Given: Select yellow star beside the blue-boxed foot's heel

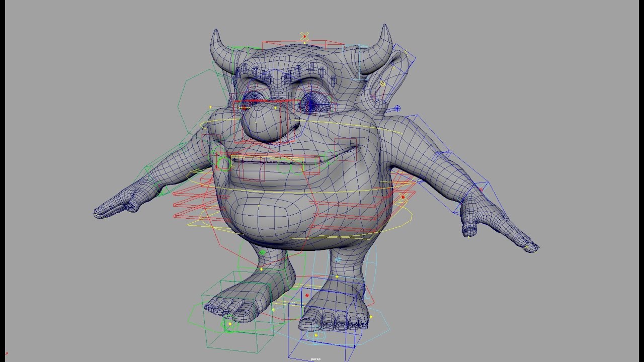Looking at the screenshot, I should (x=371, y=317).
